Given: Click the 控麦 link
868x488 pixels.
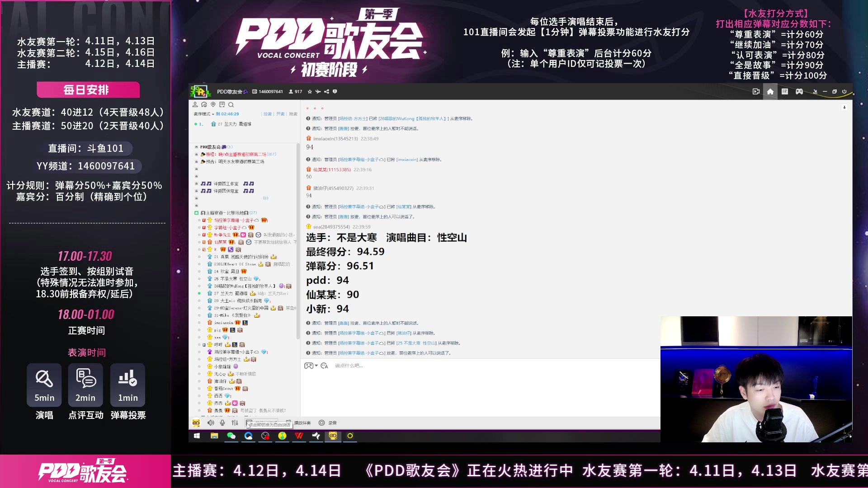Looking at the screenshot, I should click(268, 114).
